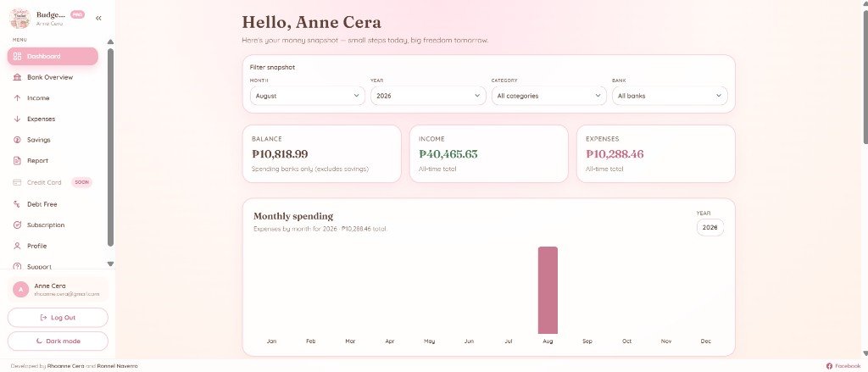Click the Log Out button

coord(58,318)
